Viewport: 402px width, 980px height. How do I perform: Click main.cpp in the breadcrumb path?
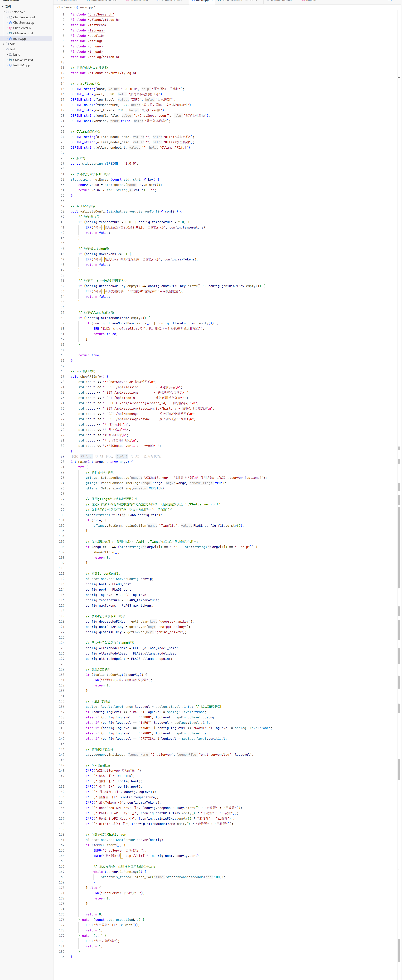86,7
